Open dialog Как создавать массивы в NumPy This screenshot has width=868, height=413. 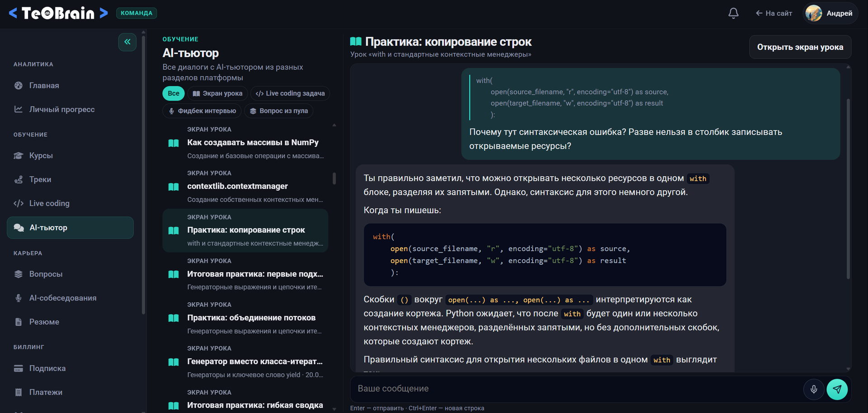(245, 143)
